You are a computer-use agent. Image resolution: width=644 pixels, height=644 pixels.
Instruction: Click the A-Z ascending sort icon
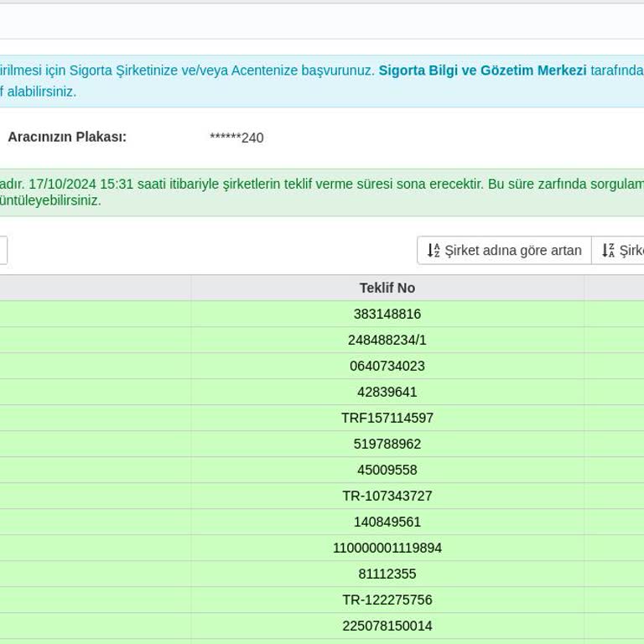pyautogui.click(x=434, y=251)
